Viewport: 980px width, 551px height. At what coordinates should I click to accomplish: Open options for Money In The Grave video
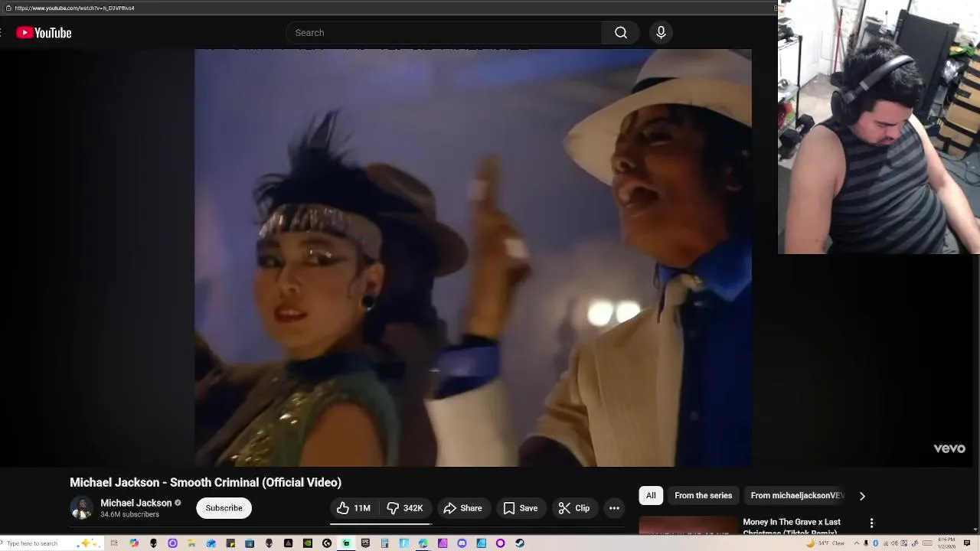click(x=871, y=523)
